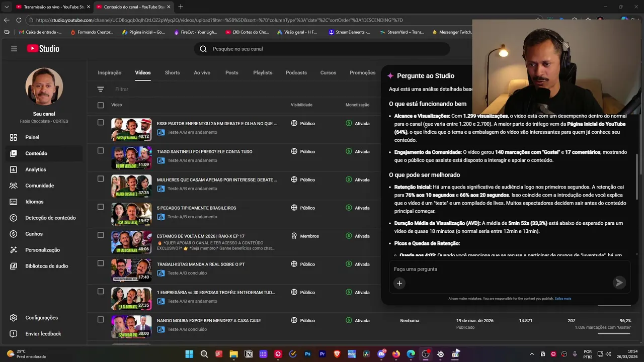
Task: Open Ganhos in the sidebar
Action: [x=43, y=234]
